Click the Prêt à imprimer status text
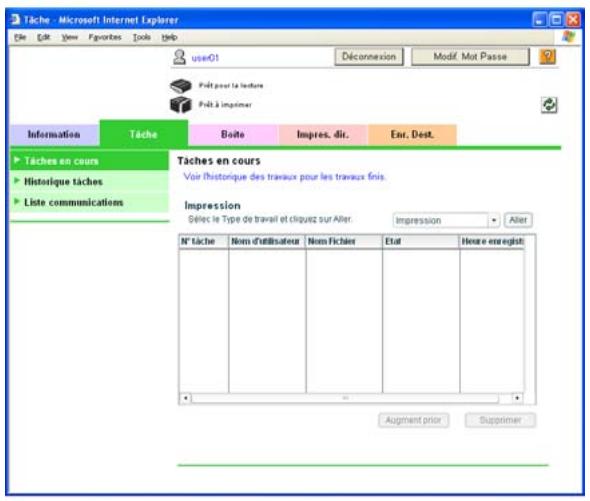The image size is (590, 501). point(225,105)
